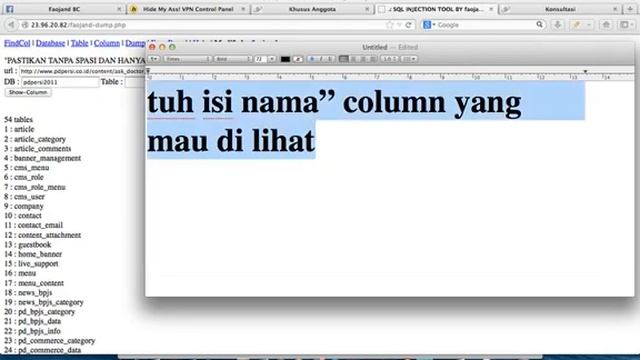The width and height of the screenshot is (640, 360).
Task: Open the font size dropdown arrow
Action: click(x=272, y=59)
